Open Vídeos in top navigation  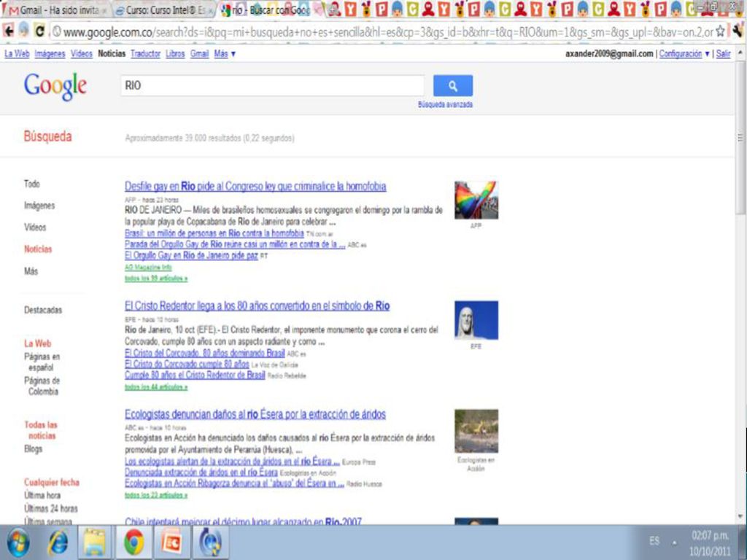(x=82, y=54)
